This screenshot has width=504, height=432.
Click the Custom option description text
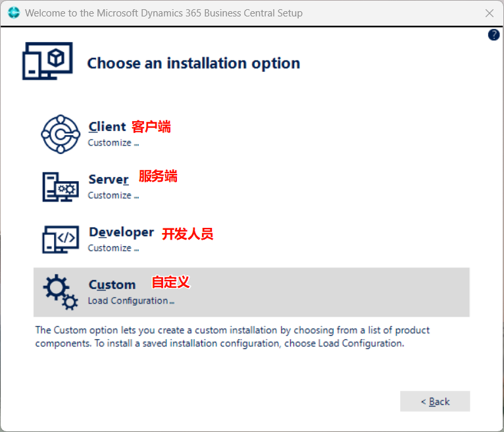232,337
